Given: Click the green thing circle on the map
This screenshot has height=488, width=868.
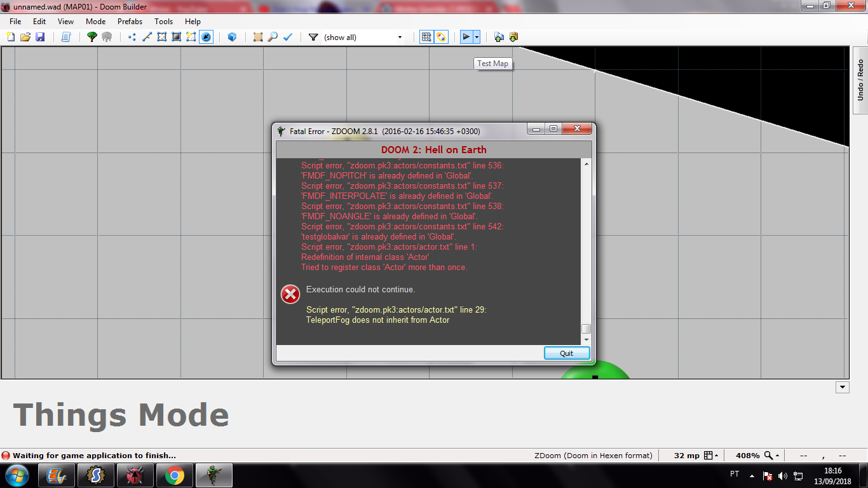Looking at the screenshot, I should 594,370.
